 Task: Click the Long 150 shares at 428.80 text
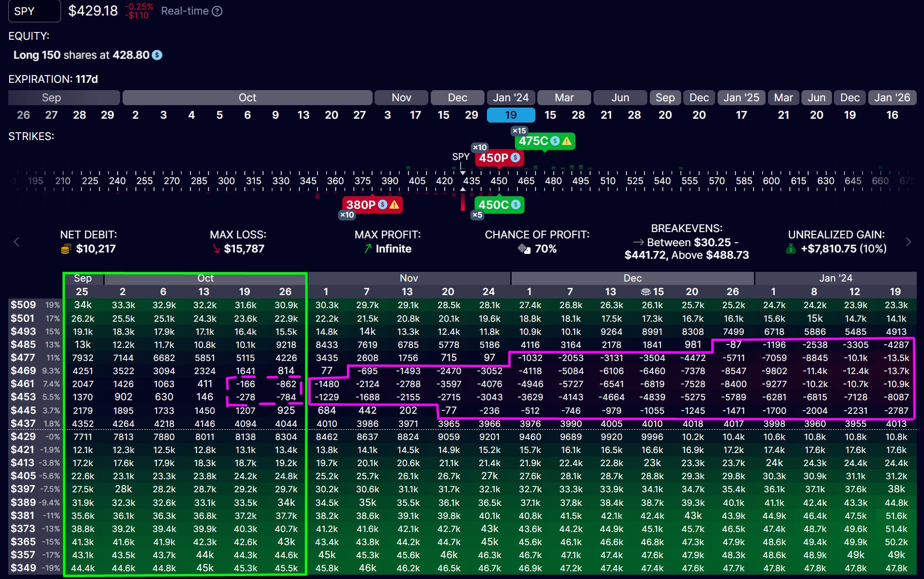[81, 55]
